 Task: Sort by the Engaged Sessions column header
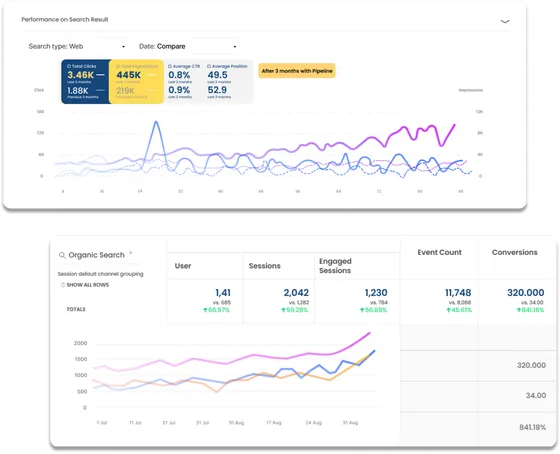335,266
